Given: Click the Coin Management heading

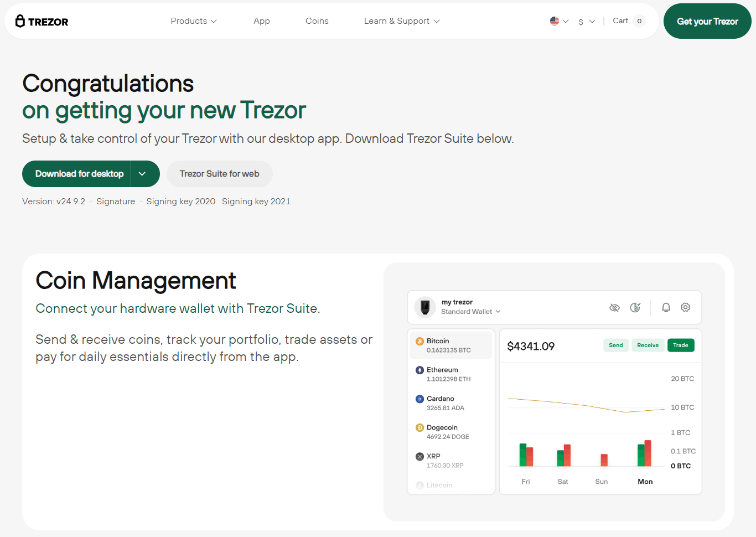Looking at the screenshot, I should (136, 280).
